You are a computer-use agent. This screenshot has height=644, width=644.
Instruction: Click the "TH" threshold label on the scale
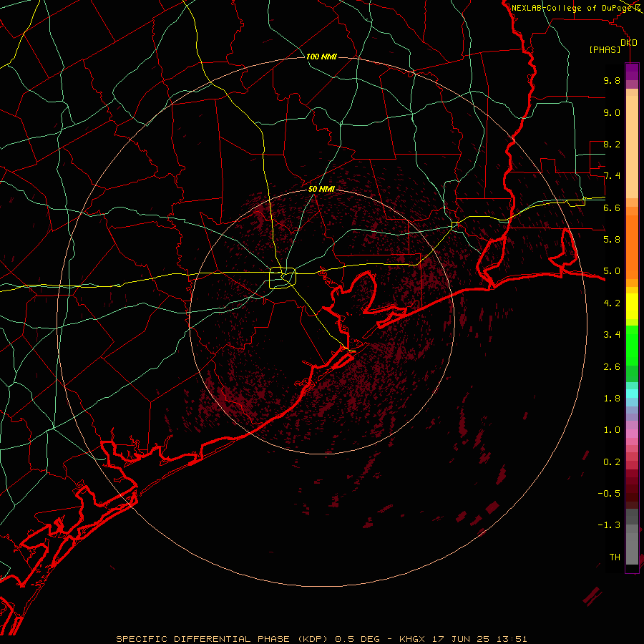click(615, 557)
